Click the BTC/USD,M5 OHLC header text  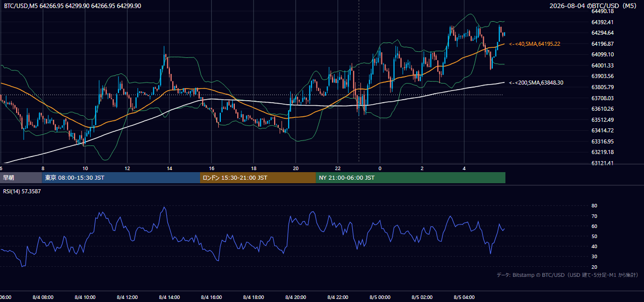pyautogui.click(x=73, y=6)
